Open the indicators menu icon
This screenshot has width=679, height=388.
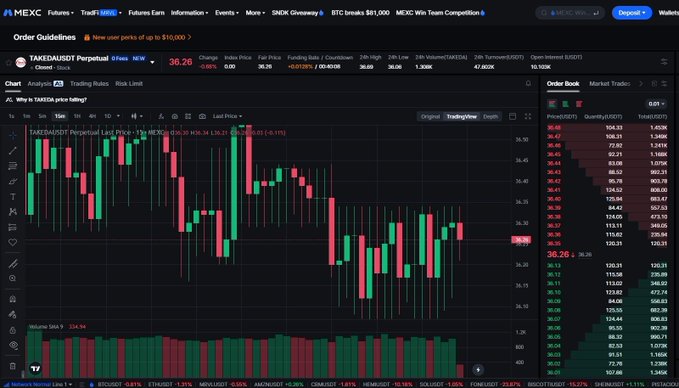pos(161,116)
